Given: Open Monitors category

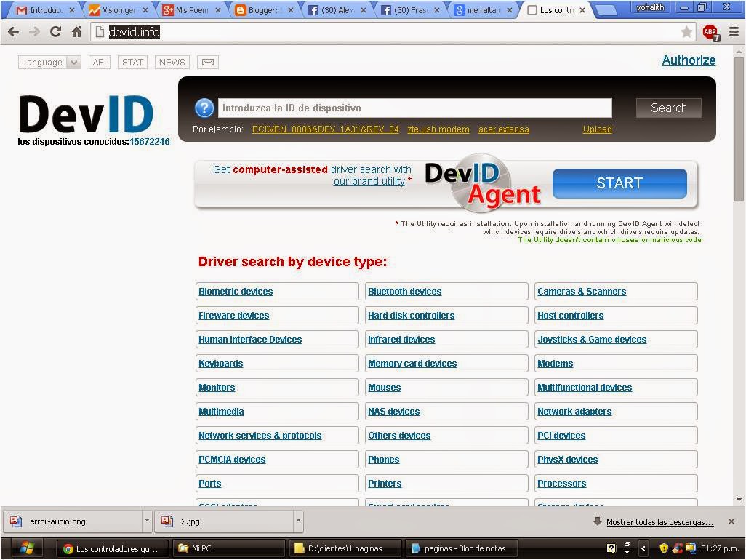Looking at the screenshot, I should pos(217,388).
